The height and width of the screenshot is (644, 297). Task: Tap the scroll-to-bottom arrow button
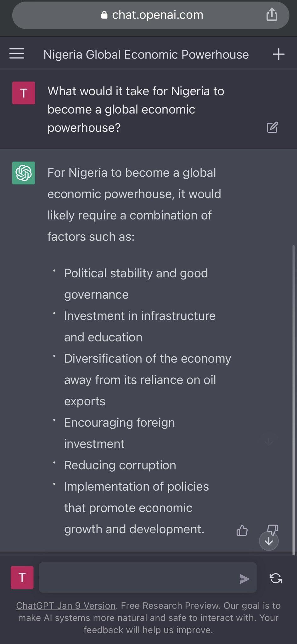pyautogui.click(x=269, y=541)
